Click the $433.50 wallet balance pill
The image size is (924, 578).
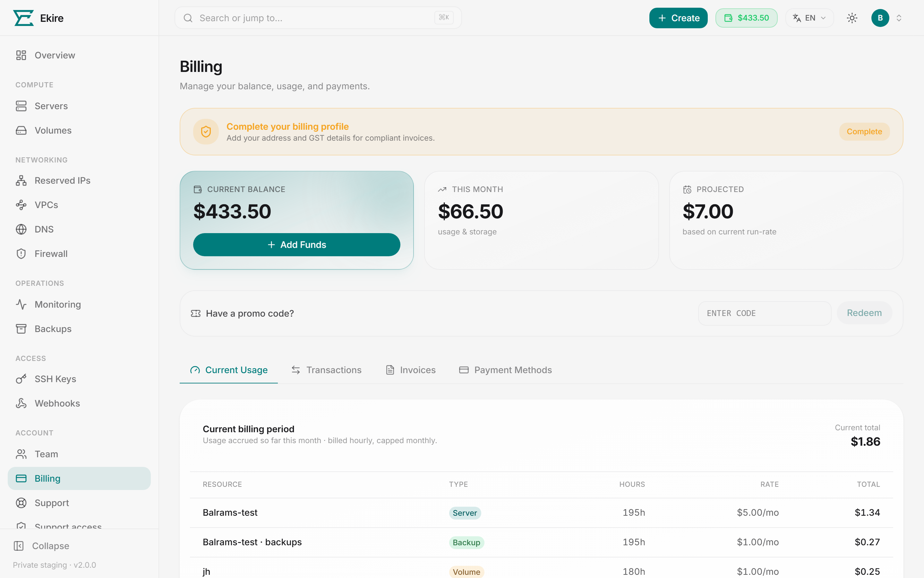(746, 18)
